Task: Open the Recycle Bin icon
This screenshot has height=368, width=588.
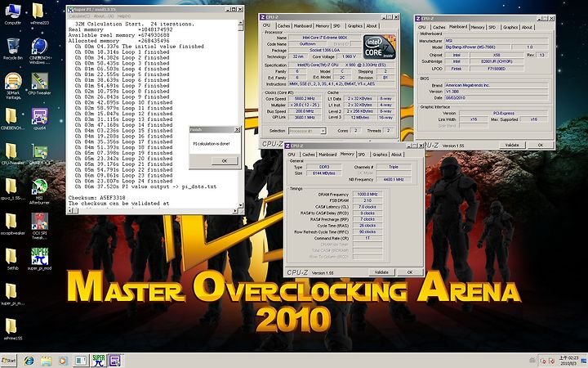Action: (13, 46)
